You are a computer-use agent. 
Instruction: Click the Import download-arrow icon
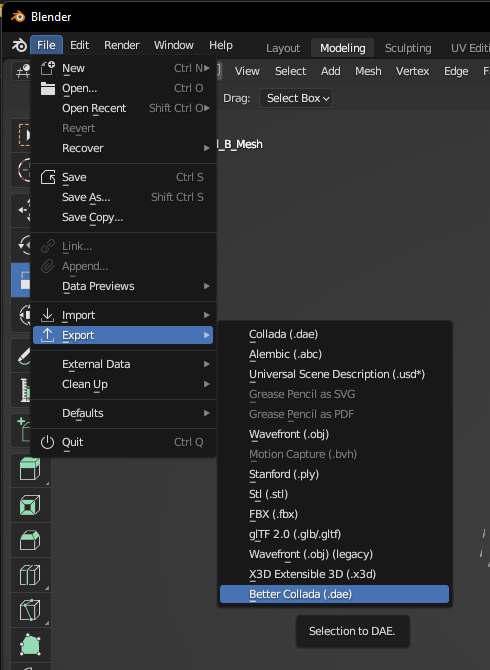point(47,315)
